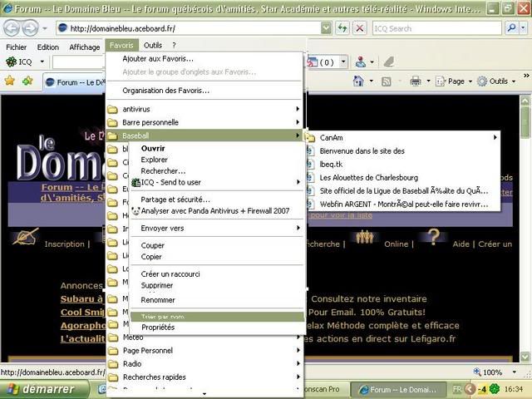Click the green plus Add to Favorites star
Image resolution: width=532 pixels, height=399 pixels.
click(x=27, y=81)
